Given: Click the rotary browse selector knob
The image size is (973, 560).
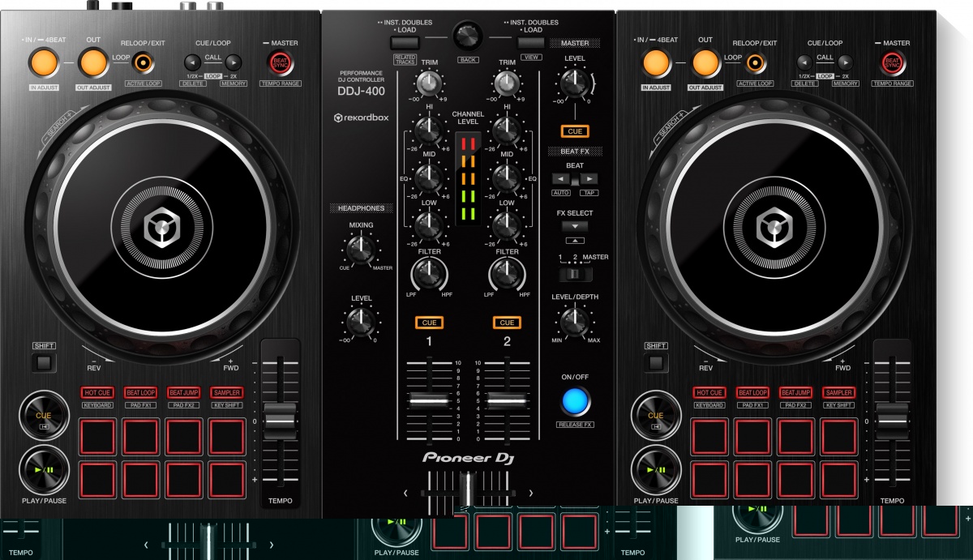Looking at the screenshot, I should coord(466,34).
